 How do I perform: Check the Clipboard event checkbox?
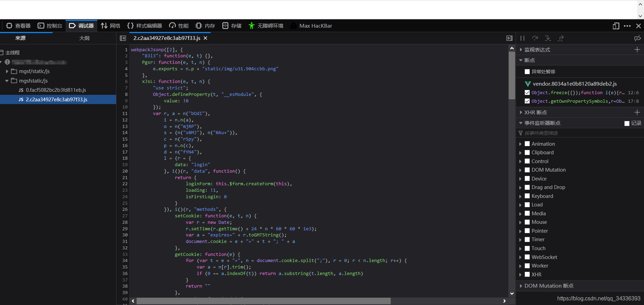pos(527,152)
